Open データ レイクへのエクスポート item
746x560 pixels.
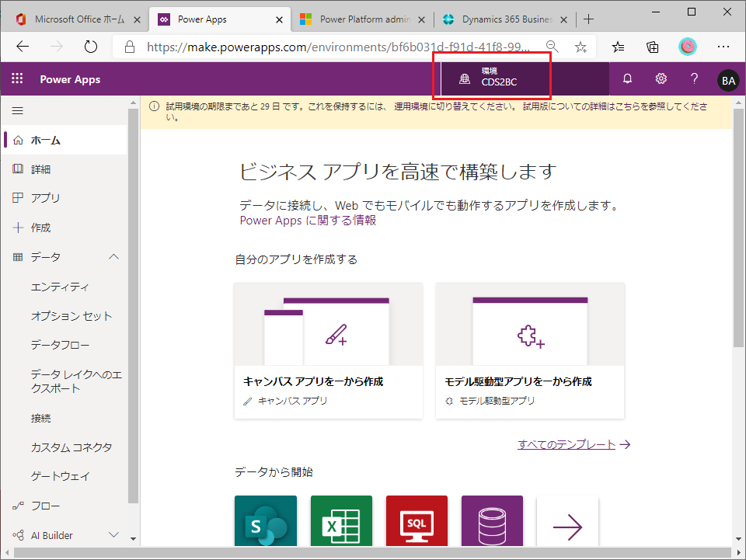pos(77,381)
